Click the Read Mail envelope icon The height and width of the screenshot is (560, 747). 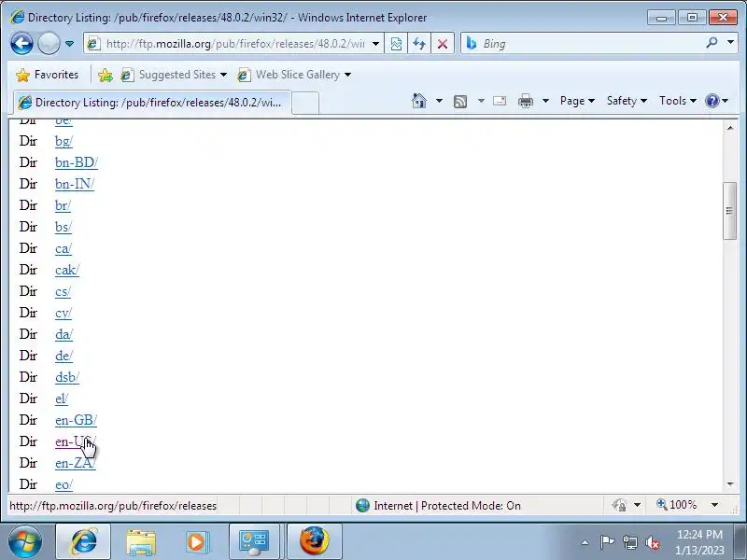tap(500, 101)
